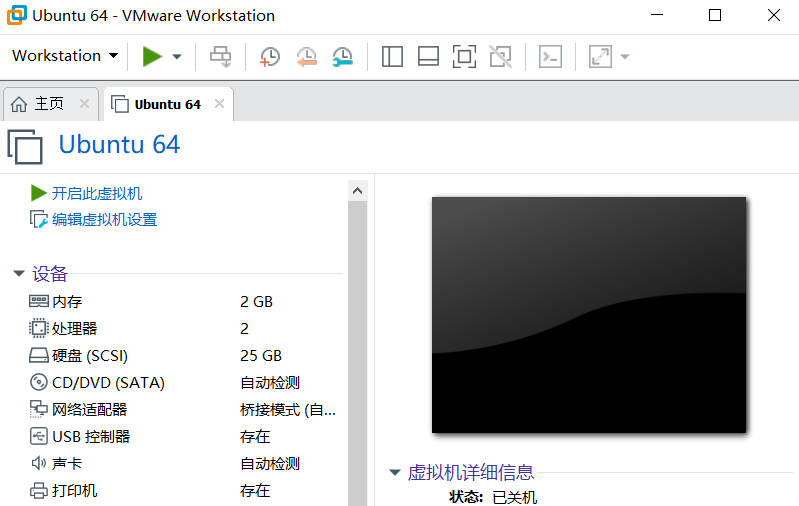Click the printer icon
The width and height of the screenshot is (799, 506).
pyautogui.click(x=39, y=491)
